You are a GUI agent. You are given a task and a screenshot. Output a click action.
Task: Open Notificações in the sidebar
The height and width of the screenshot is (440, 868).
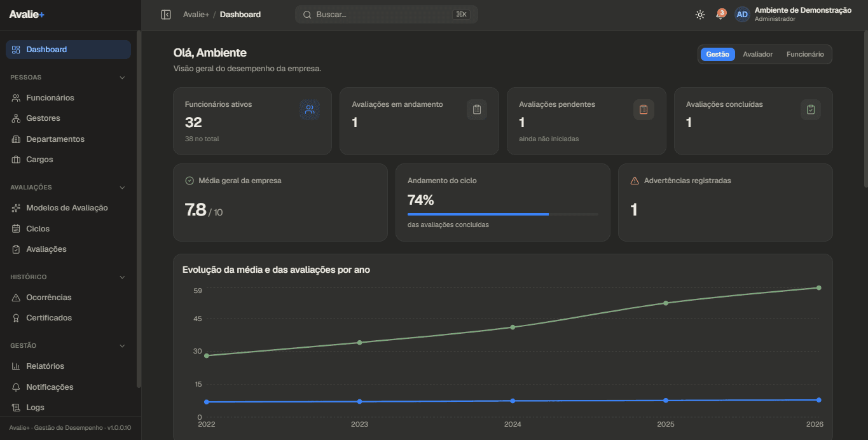tap(69, 387)
